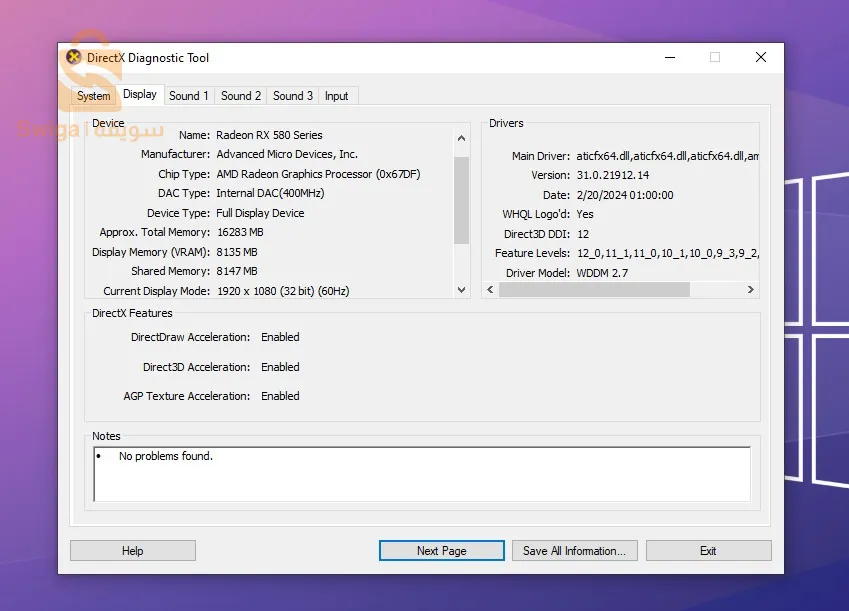Click the Drivers panel scroll right arrow
Image resolution: width=849 pixels, height=611 pixels.
(750, 290)
